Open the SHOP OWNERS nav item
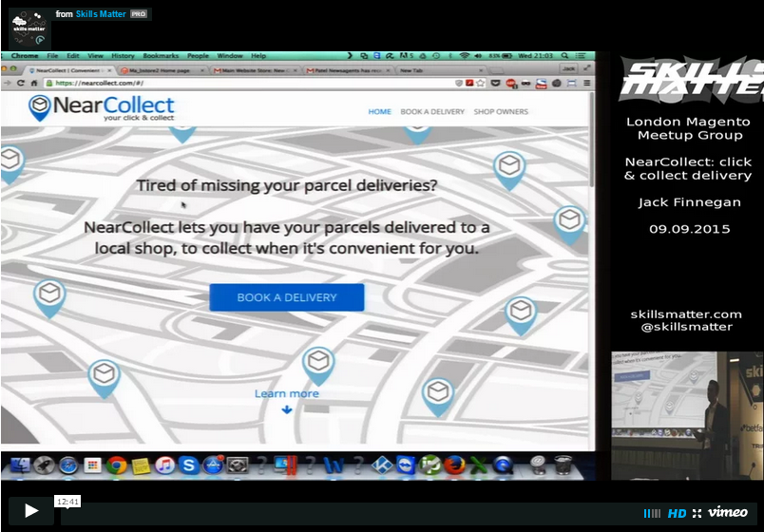764x532 pixels. tap(501, 111)
